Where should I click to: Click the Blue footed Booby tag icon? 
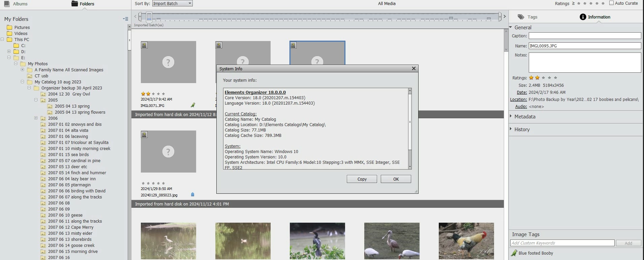tap(514, 253)
